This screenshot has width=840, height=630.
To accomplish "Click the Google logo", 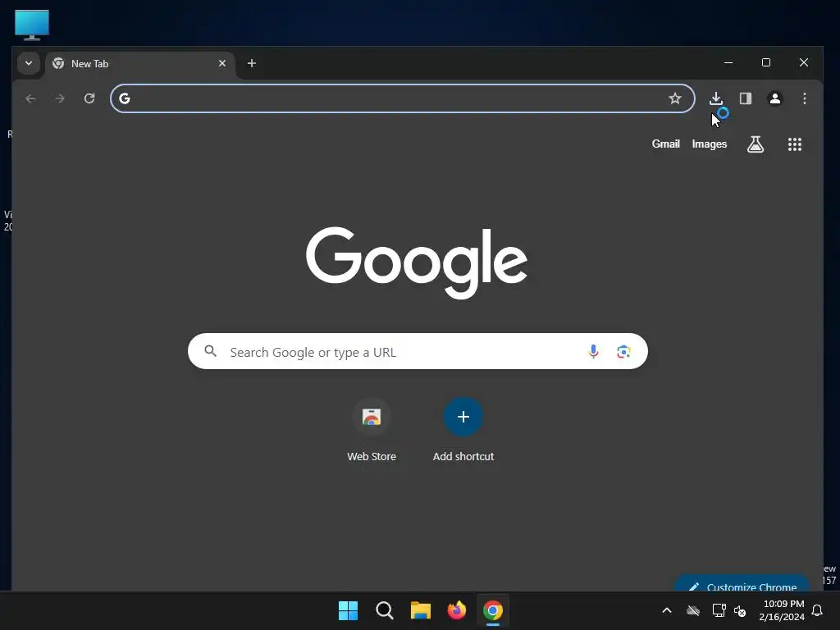I will tap(417, 262).
